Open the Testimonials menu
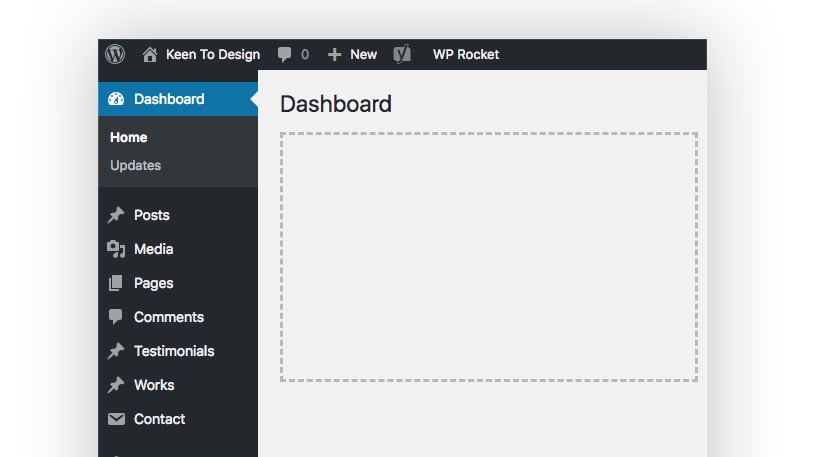820x457 pixels. 174,351
